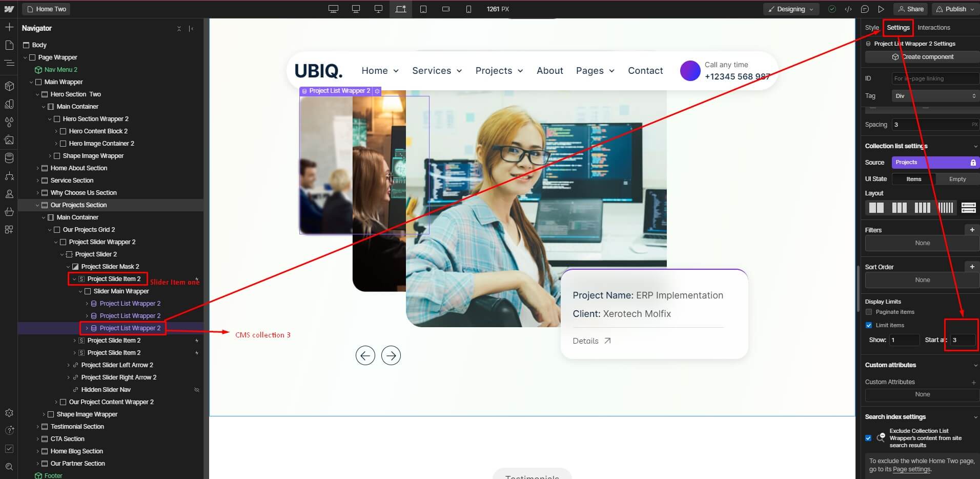Open the Logic flows icon
Image resolution: width=980 pixels, height=479 pixels.
[9, 176]
